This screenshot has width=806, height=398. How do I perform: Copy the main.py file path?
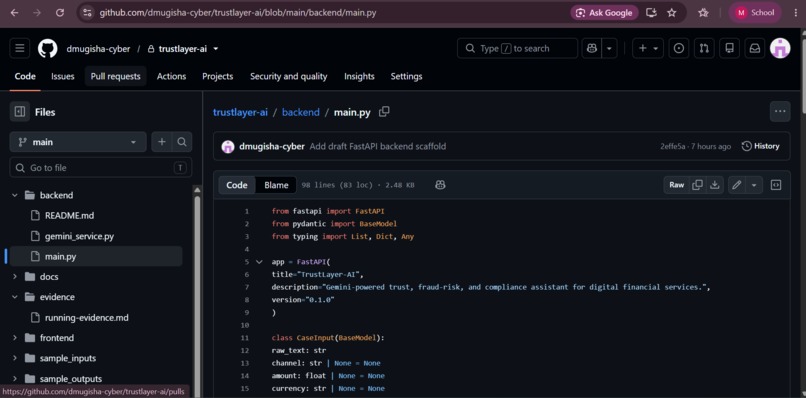coord(384,112)
